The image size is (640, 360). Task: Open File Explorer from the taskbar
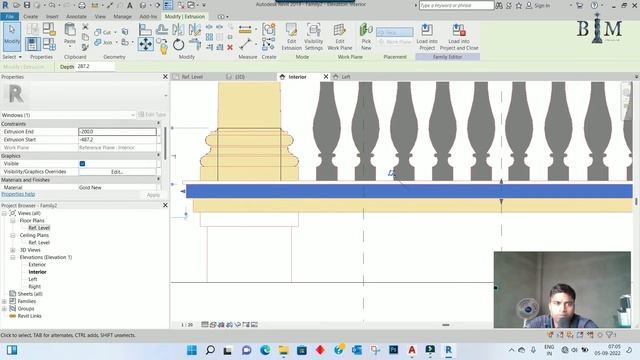[283, 350]
